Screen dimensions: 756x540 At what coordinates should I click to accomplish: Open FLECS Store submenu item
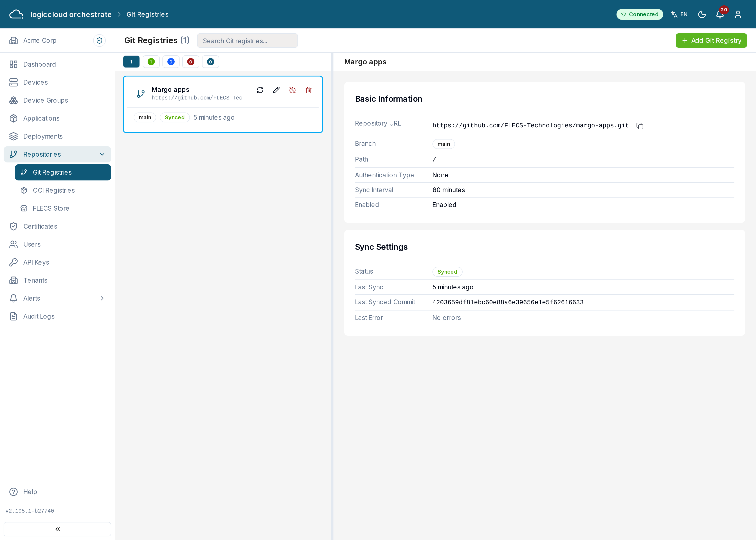click(63, 208)
